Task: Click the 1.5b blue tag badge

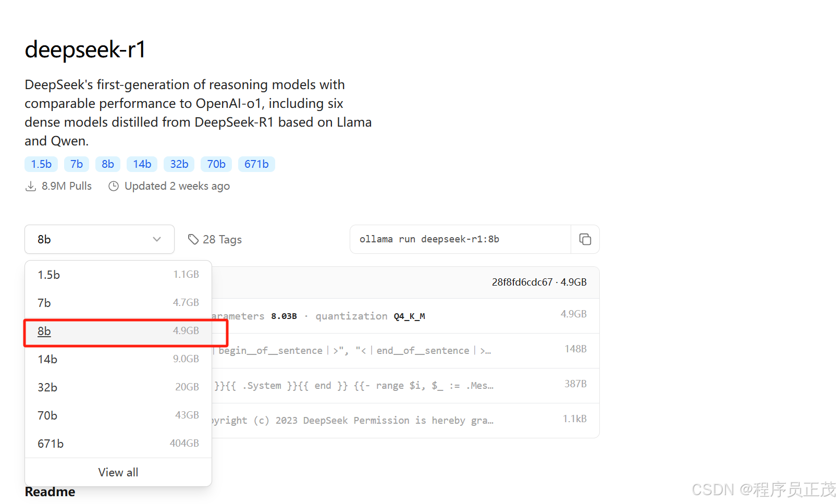Action: (x=41, y=164)
